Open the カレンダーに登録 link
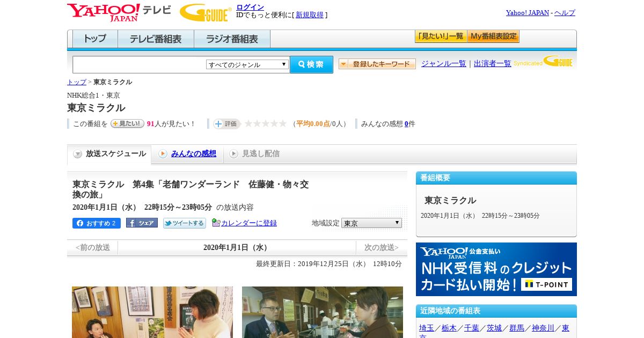Screen dimensions: 644x338 click(249, 223)
